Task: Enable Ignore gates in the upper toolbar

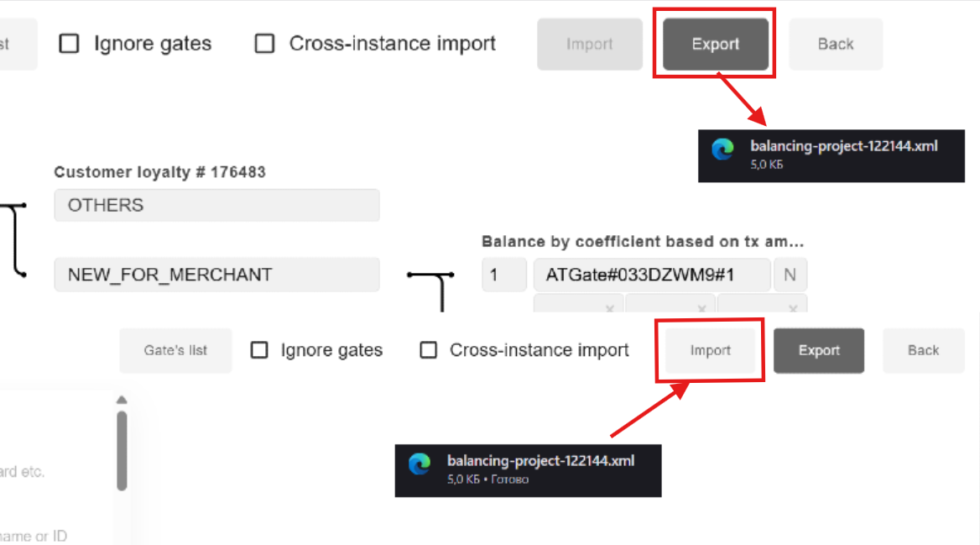Action: tap(70, 44)
